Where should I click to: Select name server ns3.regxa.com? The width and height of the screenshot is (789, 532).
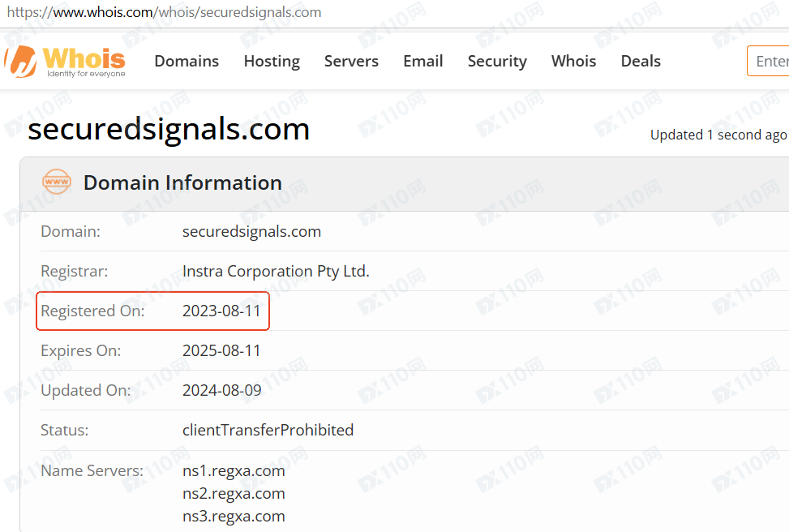pyautogui.click(x=234, y=517)
